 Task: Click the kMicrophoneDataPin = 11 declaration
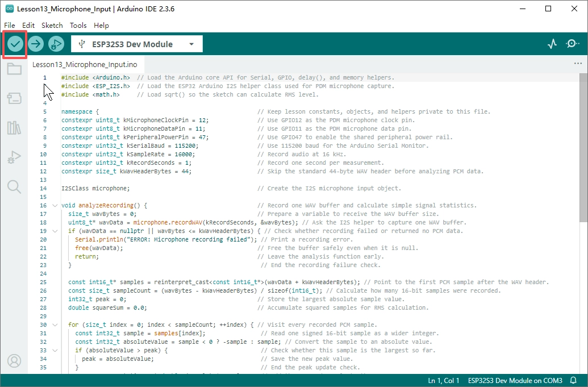point(134,128)
